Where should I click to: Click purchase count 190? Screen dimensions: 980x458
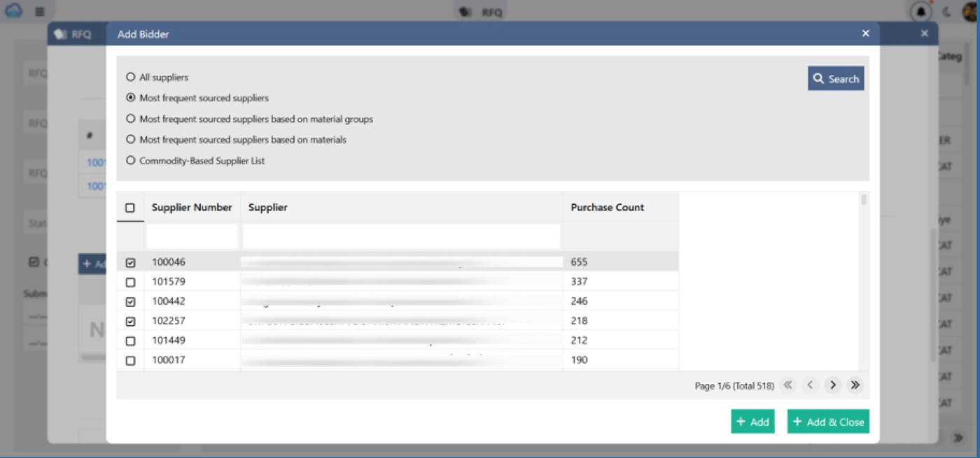pos(579,360)
